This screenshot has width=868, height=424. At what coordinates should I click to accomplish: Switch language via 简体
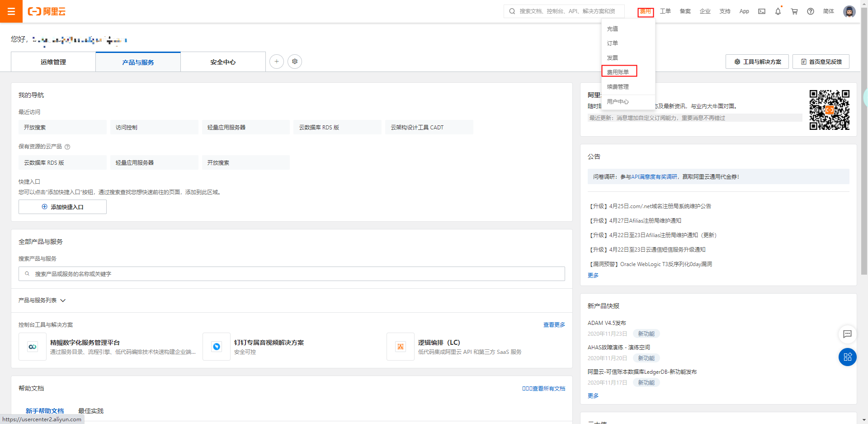pos(829,11)
